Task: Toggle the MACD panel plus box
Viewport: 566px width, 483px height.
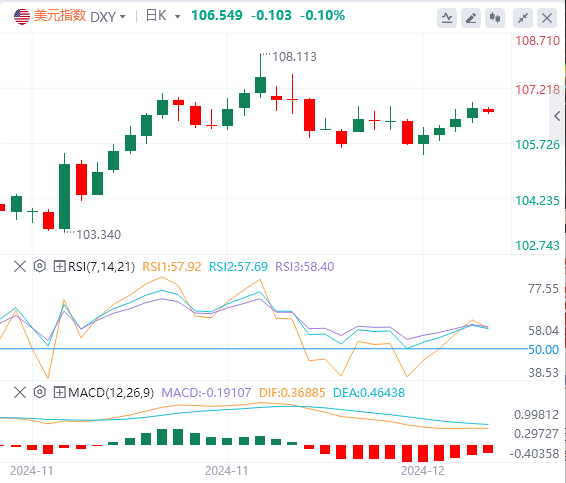Action: click(x=59, y=392)
